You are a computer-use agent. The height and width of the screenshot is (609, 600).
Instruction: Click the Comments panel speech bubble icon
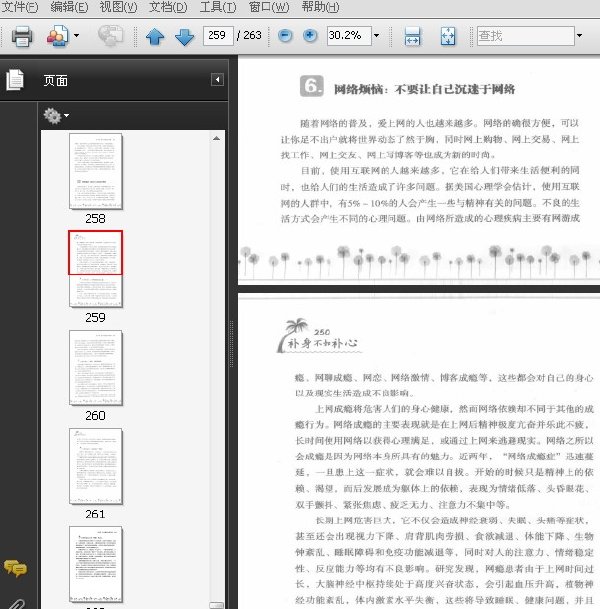[x=15, y=569]
